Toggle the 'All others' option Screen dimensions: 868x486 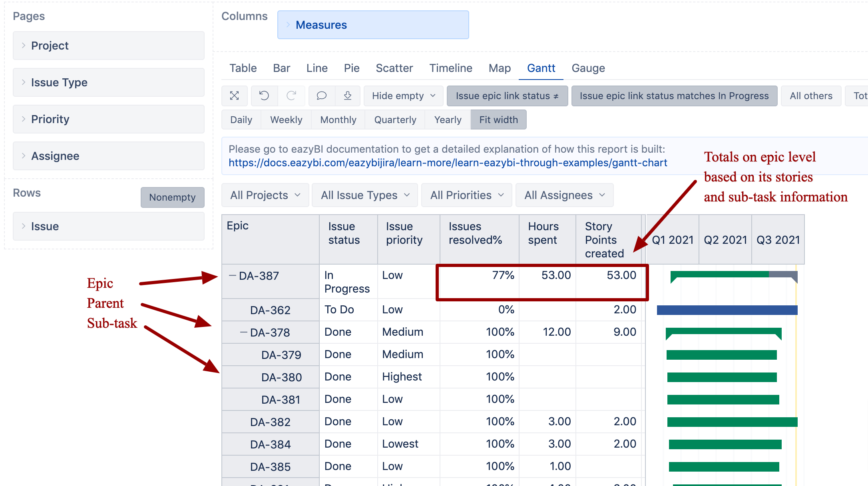(x=811, y=96)
